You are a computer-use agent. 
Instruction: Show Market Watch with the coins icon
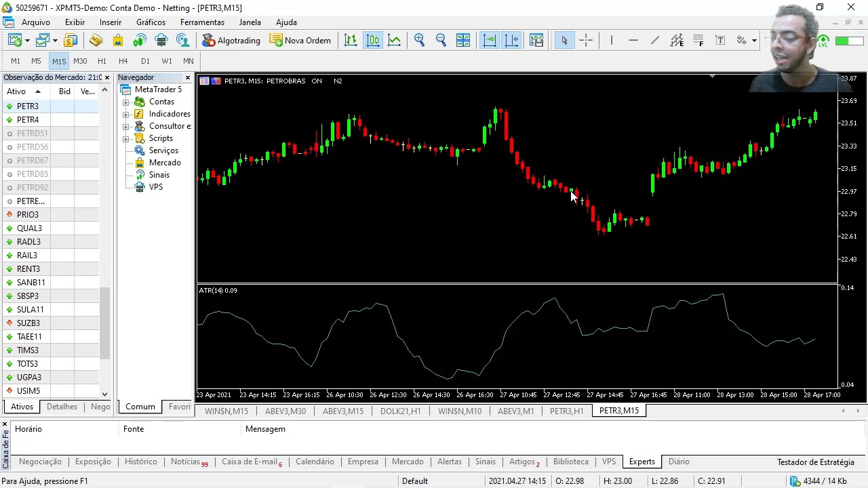coord(70,41)
